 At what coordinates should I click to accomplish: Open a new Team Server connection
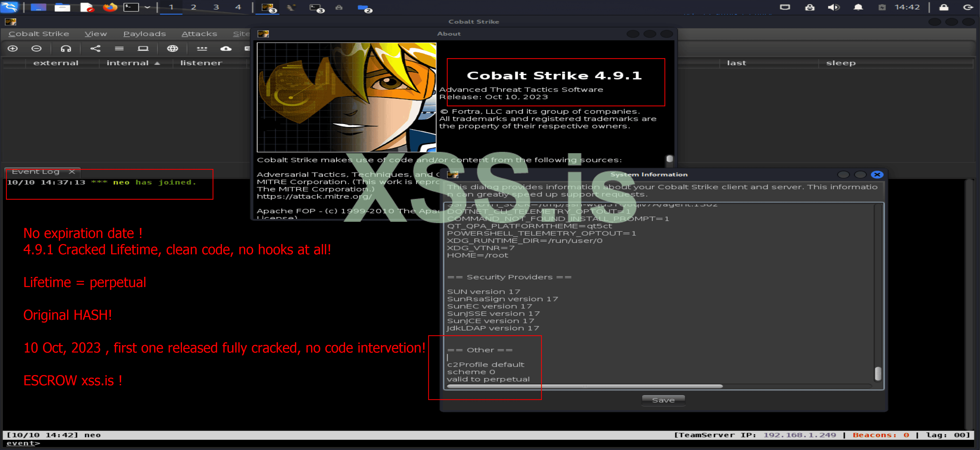(13, 49)
